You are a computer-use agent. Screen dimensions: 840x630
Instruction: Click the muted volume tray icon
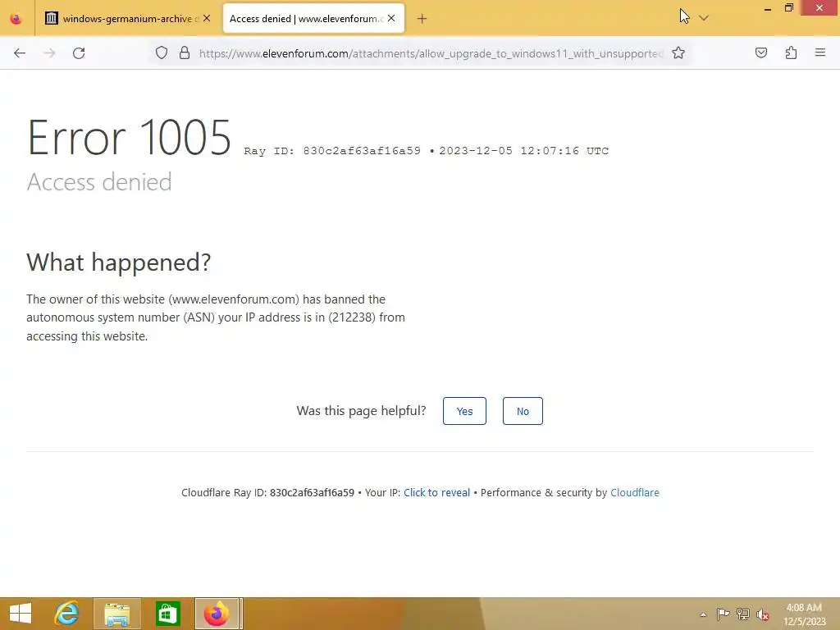[763, 614]
